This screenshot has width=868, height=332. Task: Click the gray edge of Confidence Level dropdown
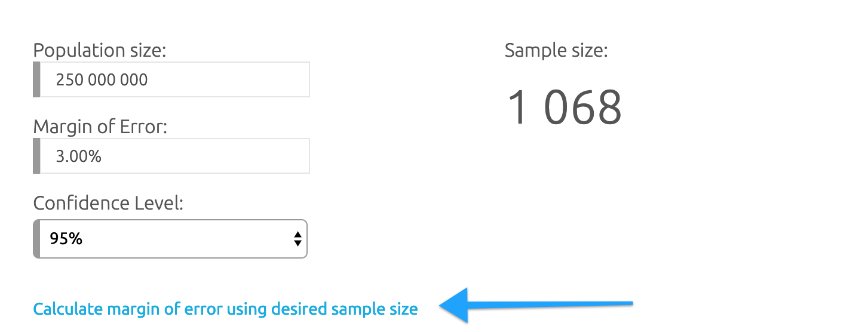point(36,239)
